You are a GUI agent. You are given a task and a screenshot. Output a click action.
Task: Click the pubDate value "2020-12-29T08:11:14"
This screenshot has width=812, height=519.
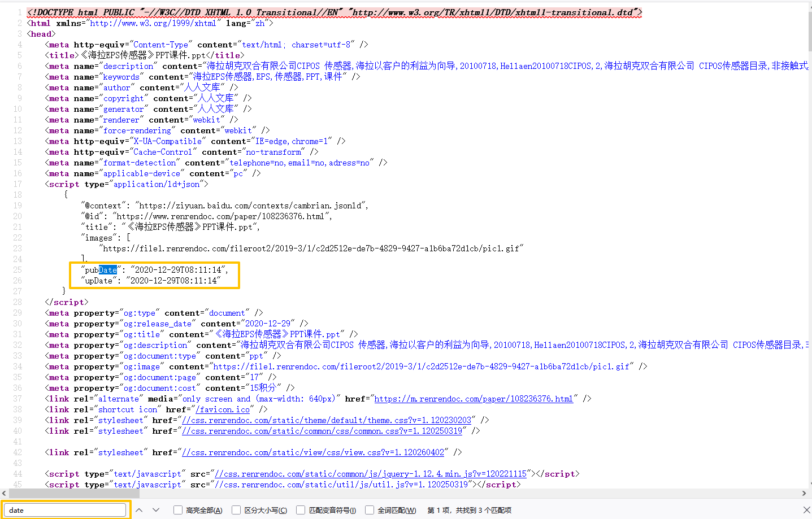(x=178, y=270)
